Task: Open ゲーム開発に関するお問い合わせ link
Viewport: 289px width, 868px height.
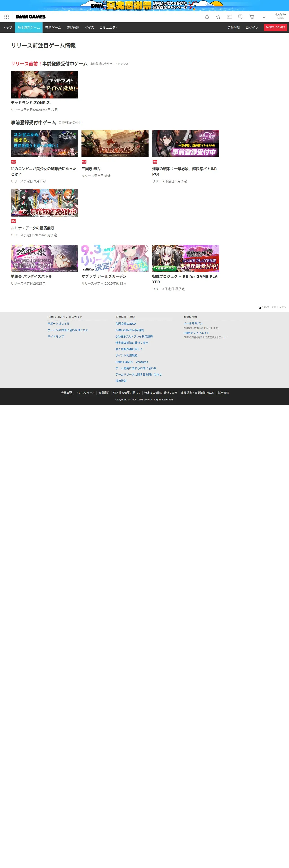Action: coord(136,368)
